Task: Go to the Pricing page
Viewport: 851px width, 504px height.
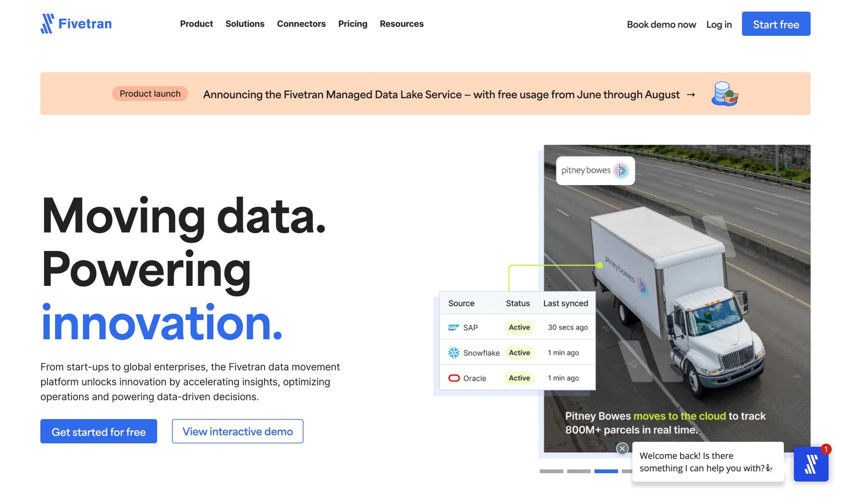Action: point(353,24)
